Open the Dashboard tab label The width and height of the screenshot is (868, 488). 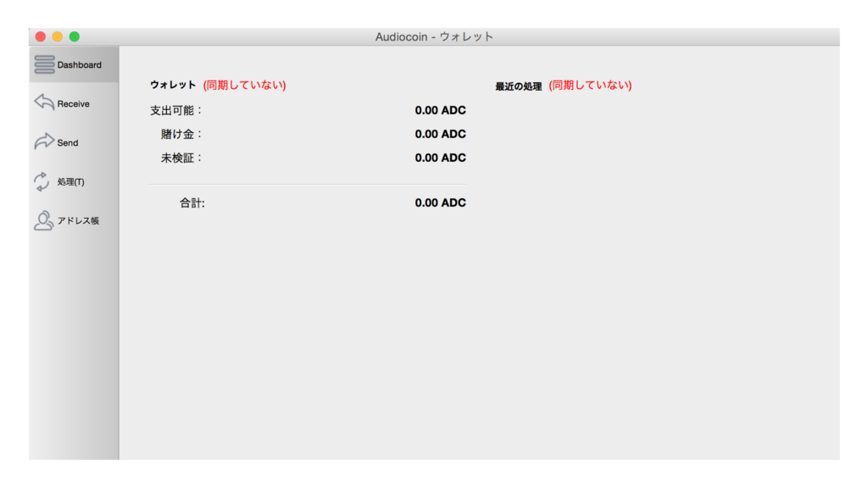click(x=79, y=64)
